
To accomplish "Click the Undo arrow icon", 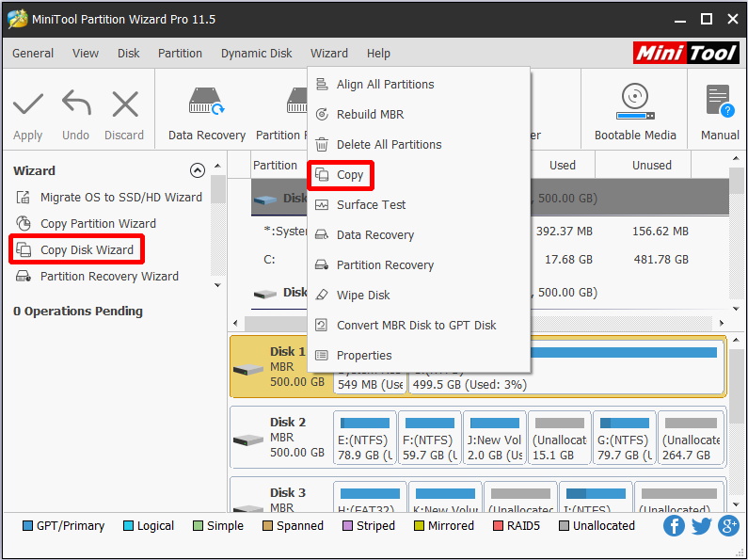I will [x=76, y=103].
